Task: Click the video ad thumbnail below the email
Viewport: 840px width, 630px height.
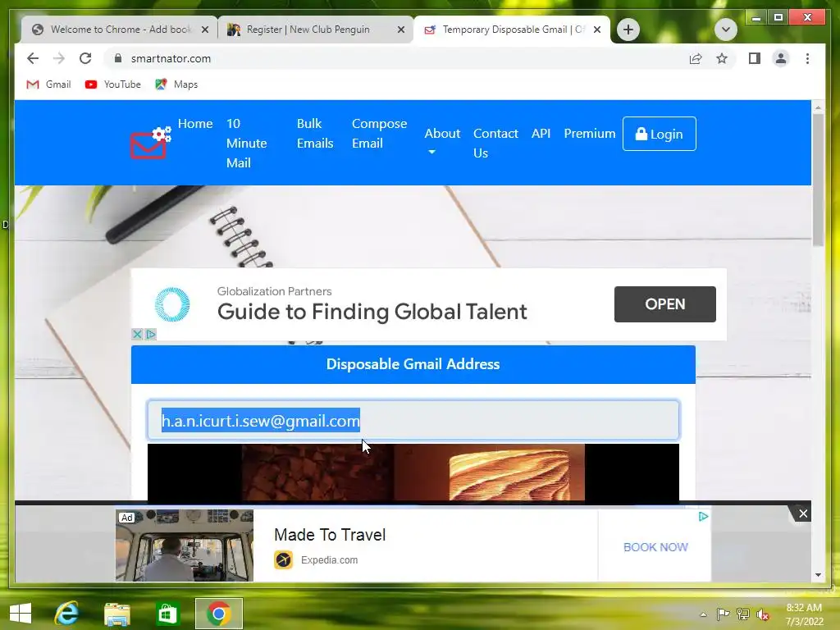Action: coord(413,472)
